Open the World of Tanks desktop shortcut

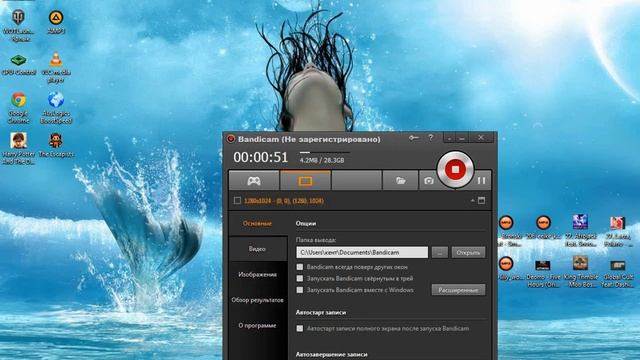coord(18,25)
